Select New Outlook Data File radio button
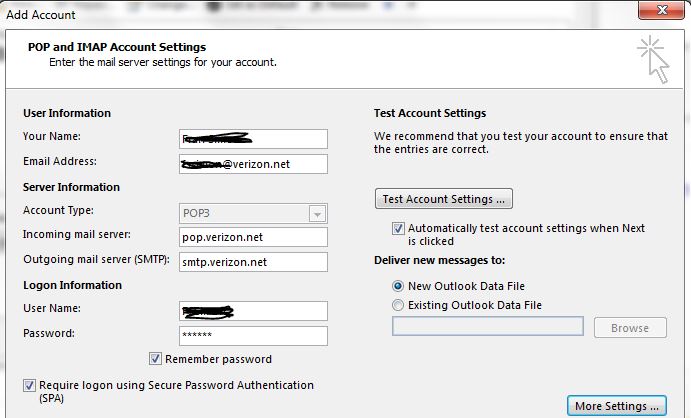 (399, 286)
